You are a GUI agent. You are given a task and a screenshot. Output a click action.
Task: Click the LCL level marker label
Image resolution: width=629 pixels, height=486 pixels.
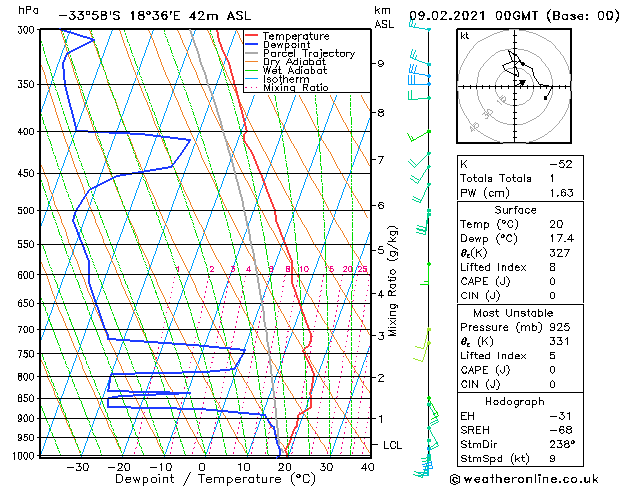click(392, 446)
